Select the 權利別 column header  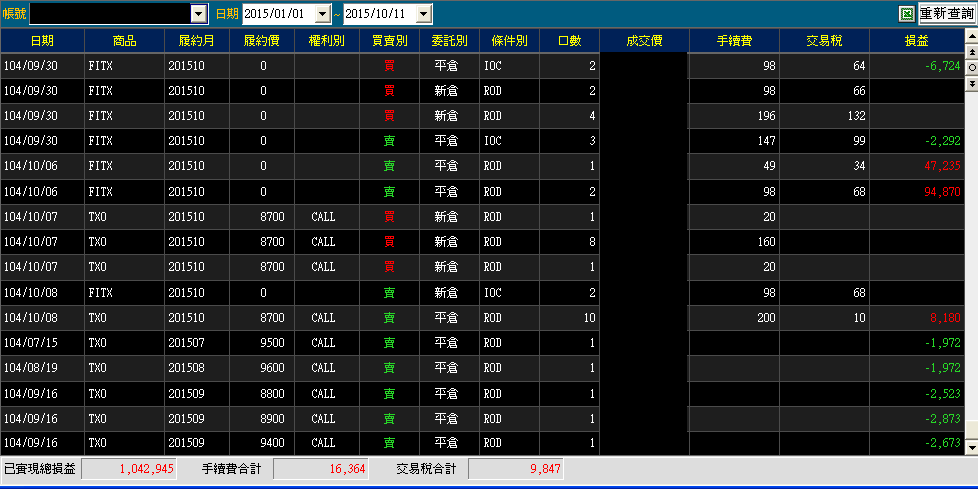point(327,41)
